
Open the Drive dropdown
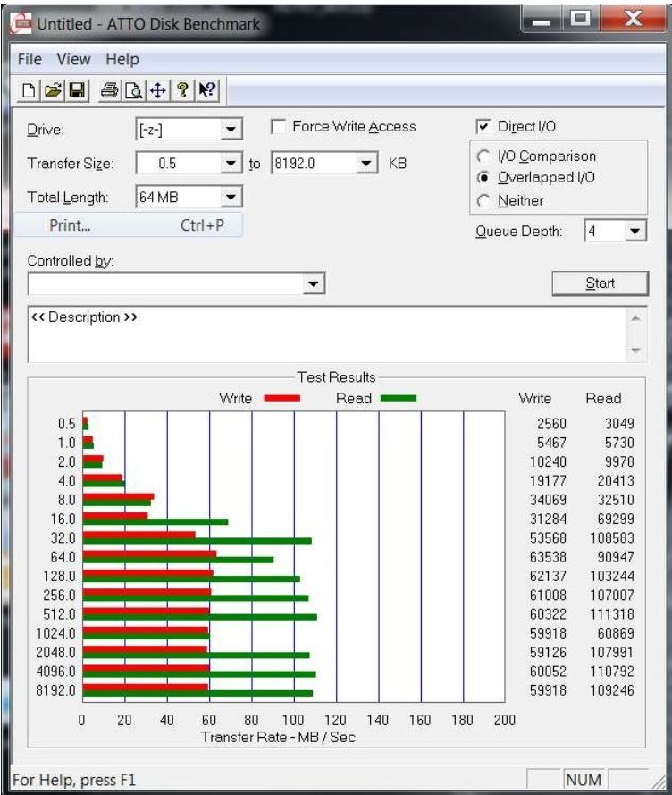click(231, 130)
